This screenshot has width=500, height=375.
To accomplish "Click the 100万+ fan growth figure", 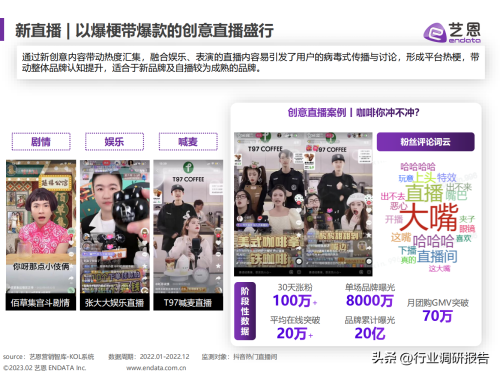I will coord(295,301).
